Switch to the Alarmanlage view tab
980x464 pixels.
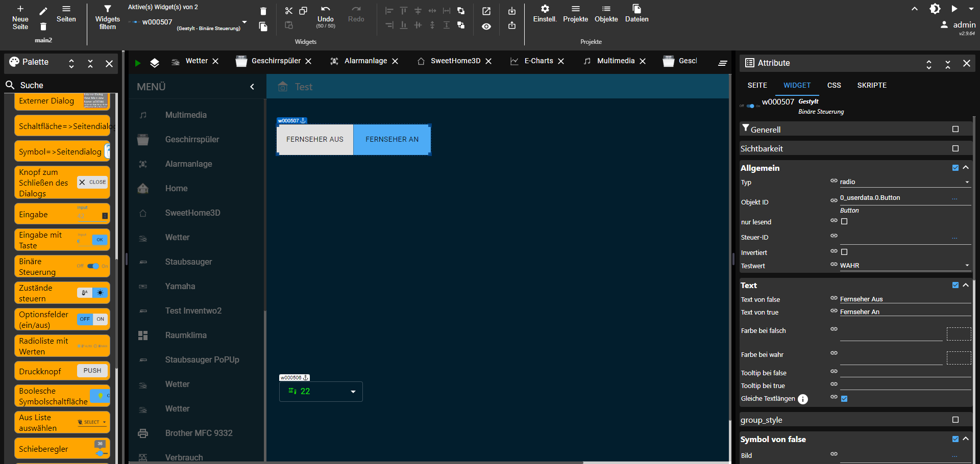[x=365, y=61]
